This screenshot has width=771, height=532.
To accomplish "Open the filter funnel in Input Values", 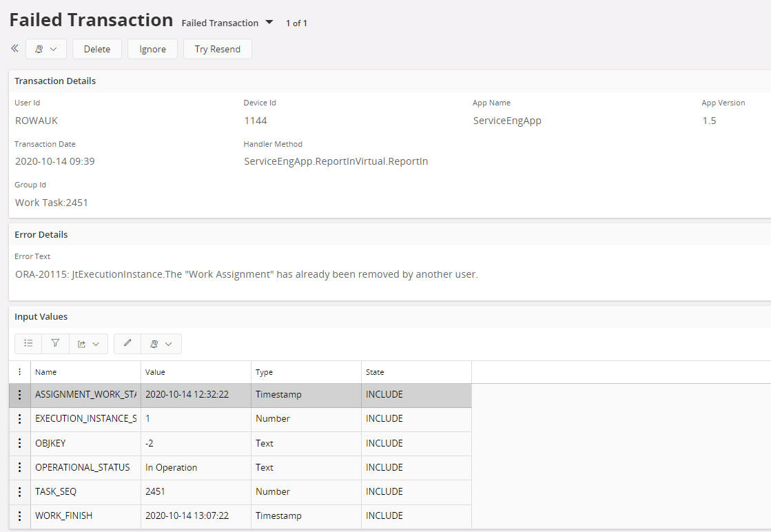I will click(x=55, y=343).
